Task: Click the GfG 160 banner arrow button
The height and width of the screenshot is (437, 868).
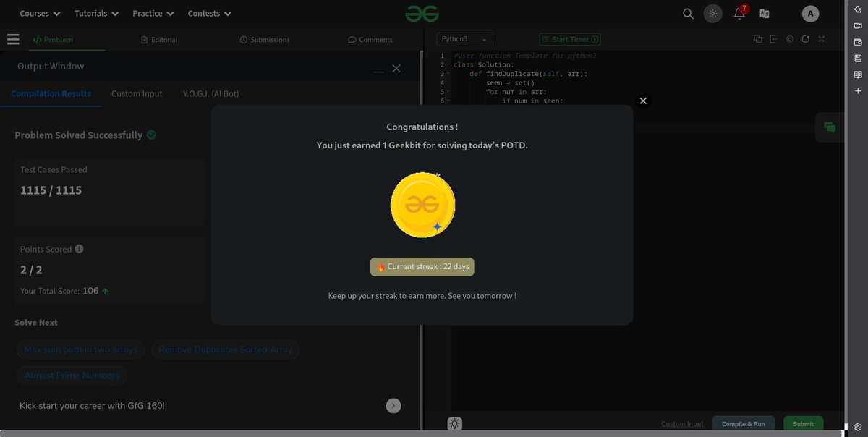Action: pyautogui.click(x=393, y=406)
